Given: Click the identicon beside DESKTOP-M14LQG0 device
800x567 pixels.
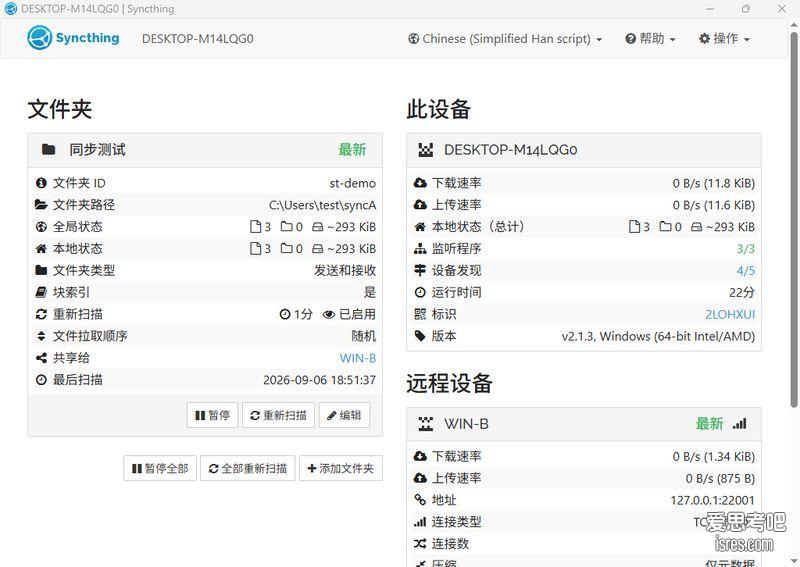Looking at the screenshot, I should coord(426,150).
